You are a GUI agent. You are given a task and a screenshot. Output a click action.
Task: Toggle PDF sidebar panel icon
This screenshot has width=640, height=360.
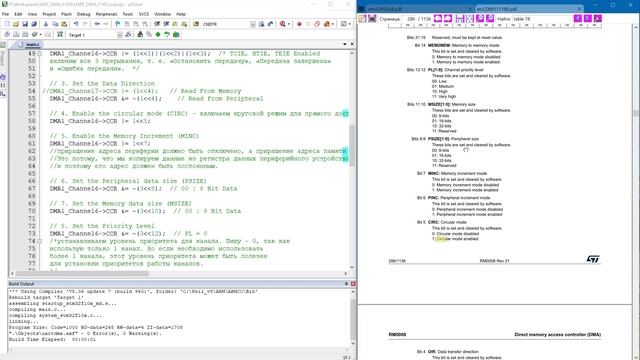click(x=363, y=18)
